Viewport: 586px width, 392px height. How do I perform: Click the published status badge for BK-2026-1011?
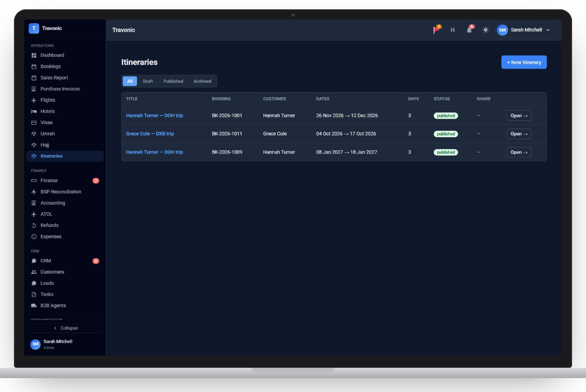pos(446,134)
